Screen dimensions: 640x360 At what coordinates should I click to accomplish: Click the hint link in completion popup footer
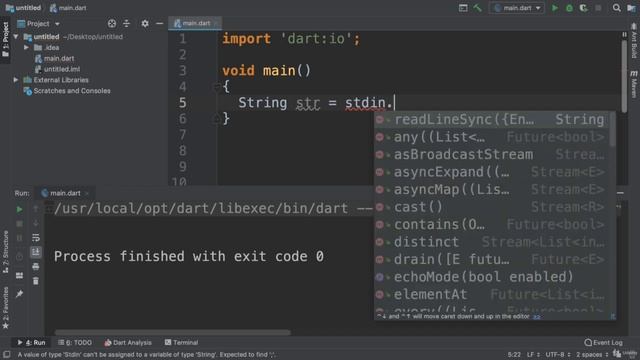(x=536, y=316)
